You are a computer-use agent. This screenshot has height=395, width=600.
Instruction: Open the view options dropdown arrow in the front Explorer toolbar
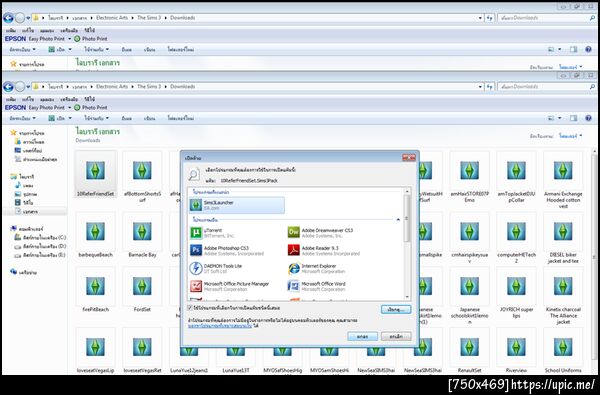click(560, 118)
